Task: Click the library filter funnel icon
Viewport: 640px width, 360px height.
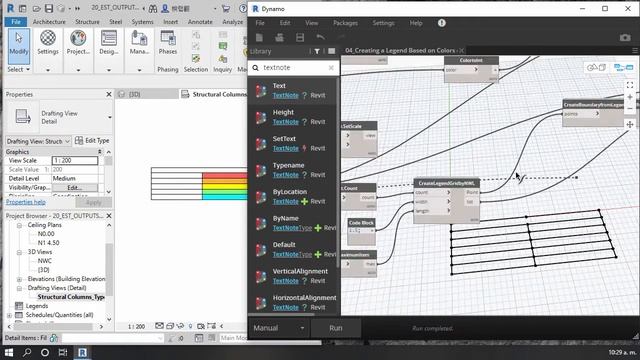Action: [317, 51]
